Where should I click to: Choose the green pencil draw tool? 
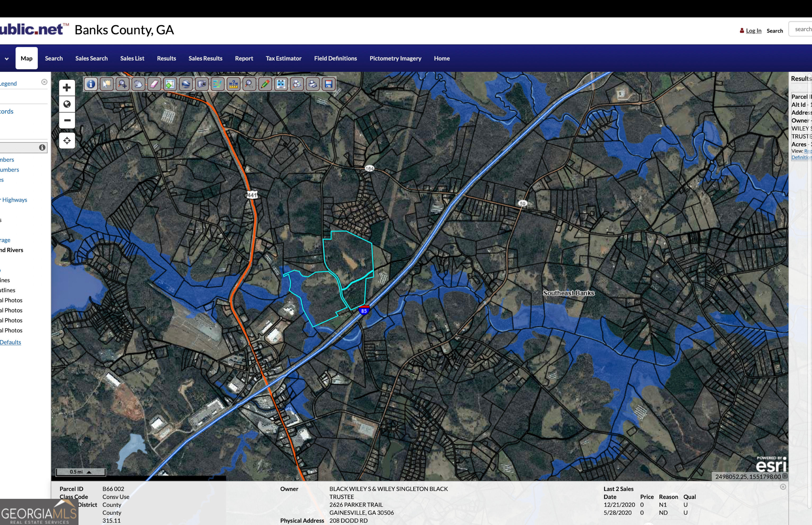(265, 84)
